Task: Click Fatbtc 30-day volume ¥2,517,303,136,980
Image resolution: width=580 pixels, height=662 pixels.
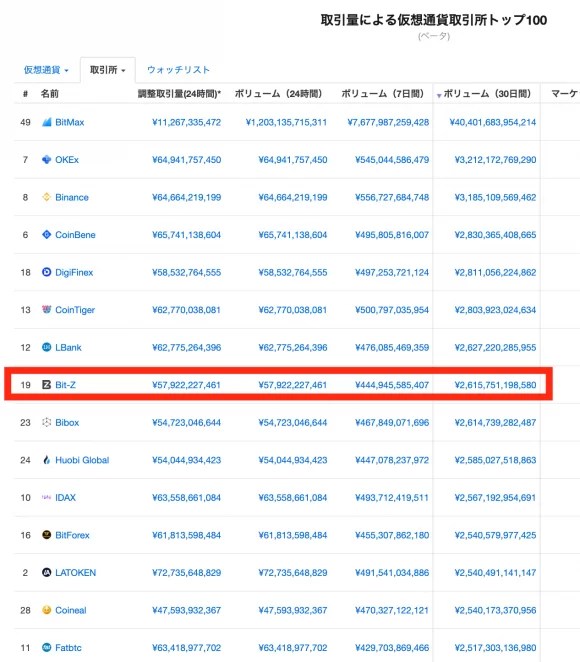Action: [495, 647]
